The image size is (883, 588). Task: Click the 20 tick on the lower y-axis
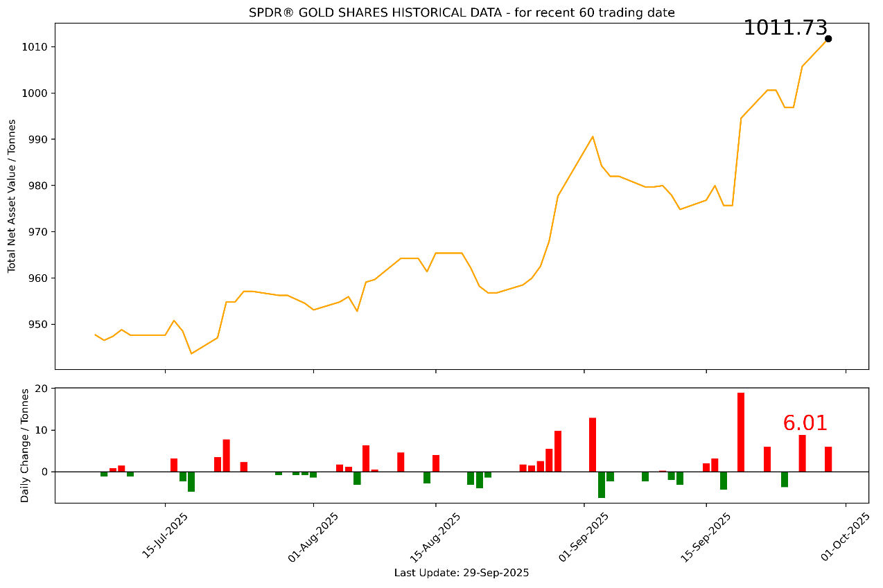click(x=42, y=389)
